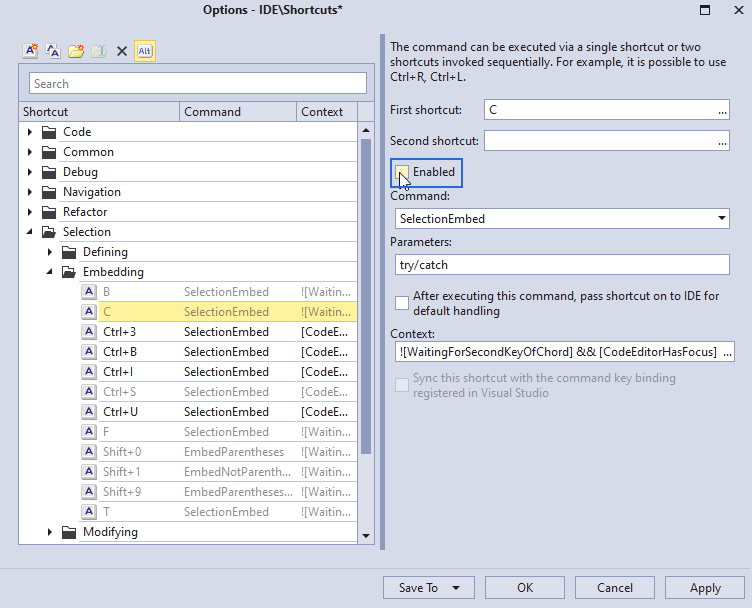This screenshot has width=752, height=608.
Task: Click the key icon next to Ctrl+3
Action: point(89,332)
